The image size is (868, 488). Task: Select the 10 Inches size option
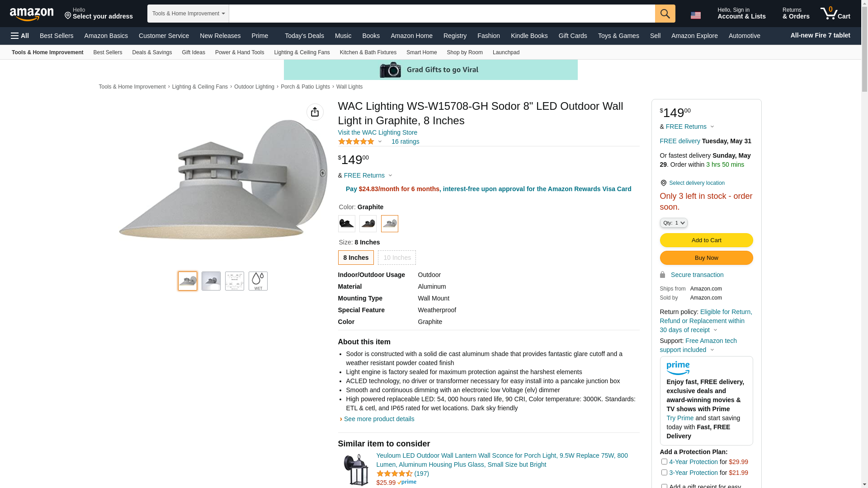tap(396, 258)
